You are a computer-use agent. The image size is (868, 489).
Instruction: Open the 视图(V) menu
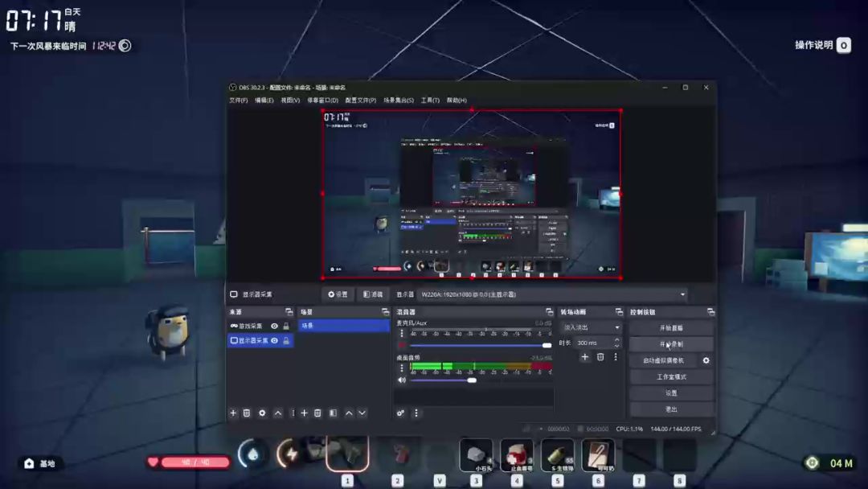coord(290,101)
